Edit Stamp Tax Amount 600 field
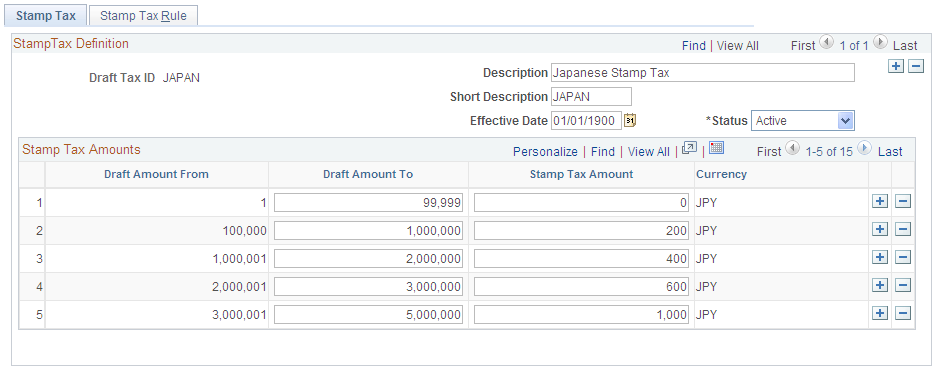936x370 pixels. click(x=581, y=286)
